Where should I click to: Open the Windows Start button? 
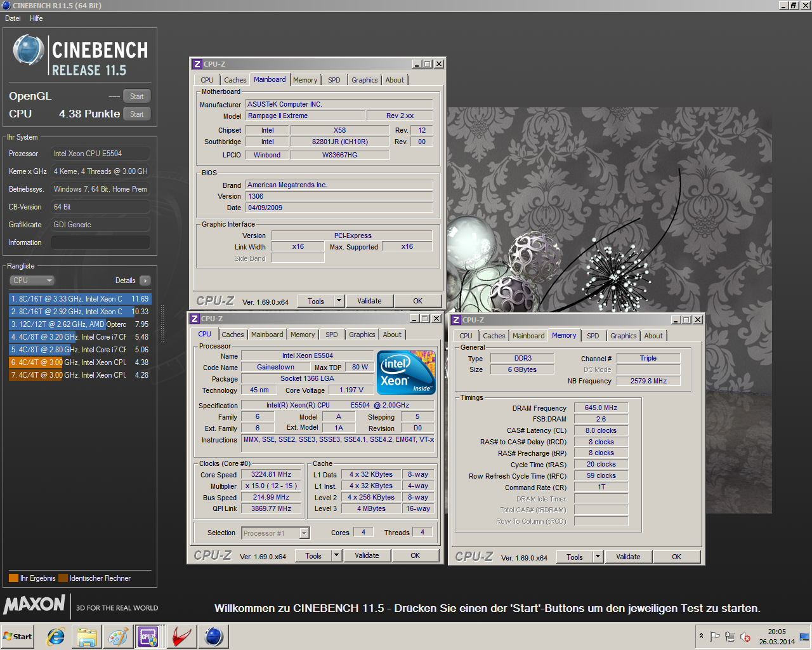[18, 637]
